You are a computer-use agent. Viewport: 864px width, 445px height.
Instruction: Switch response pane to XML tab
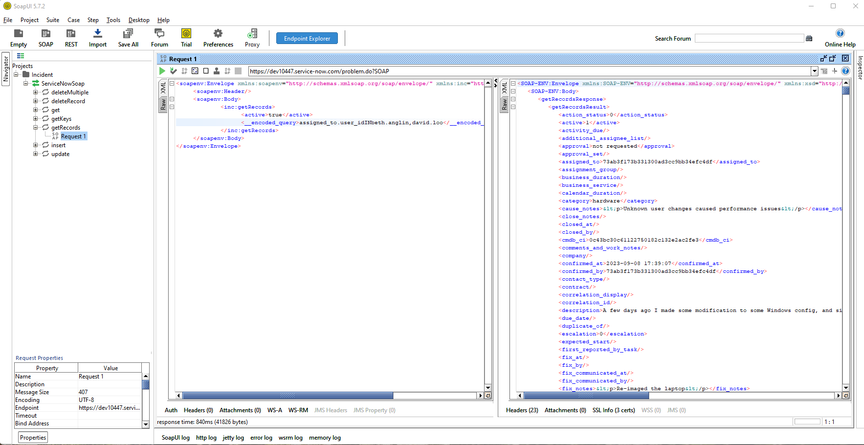pos(504,88)
